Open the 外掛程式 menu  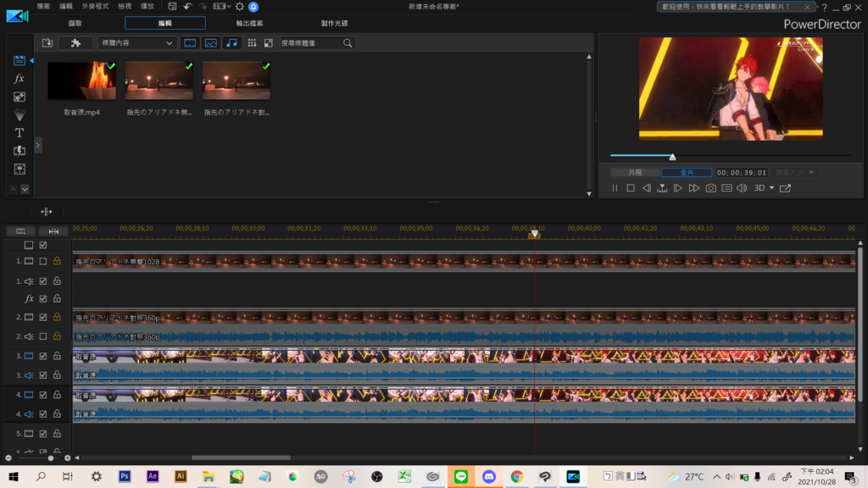95,7
